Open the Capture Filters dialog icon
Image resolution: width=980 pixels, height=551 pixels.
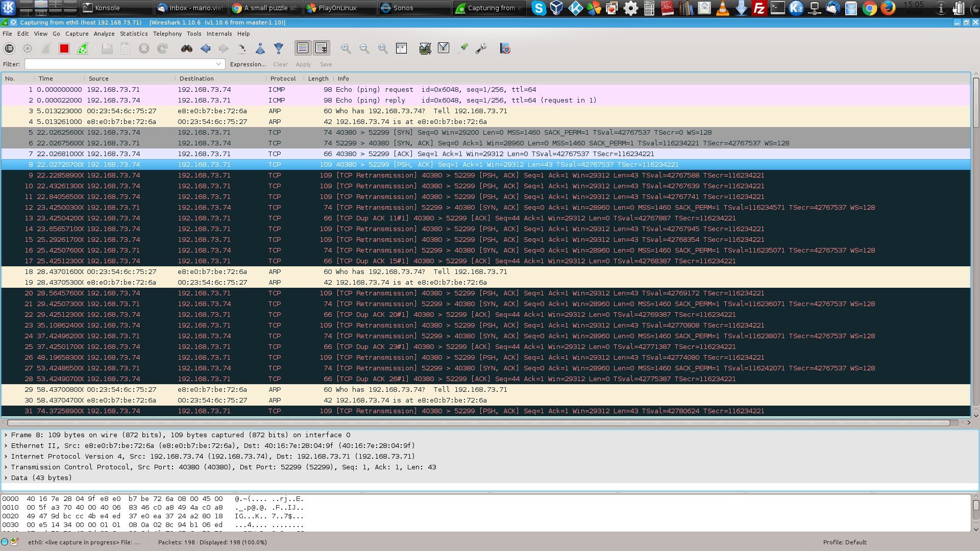tap(425, 48)
